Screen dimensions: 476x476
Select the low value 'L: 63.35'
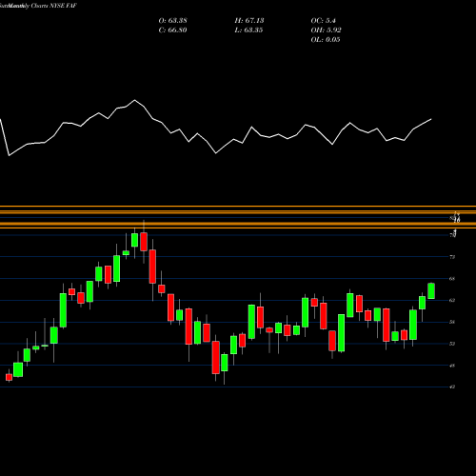(x=248, y=30)
